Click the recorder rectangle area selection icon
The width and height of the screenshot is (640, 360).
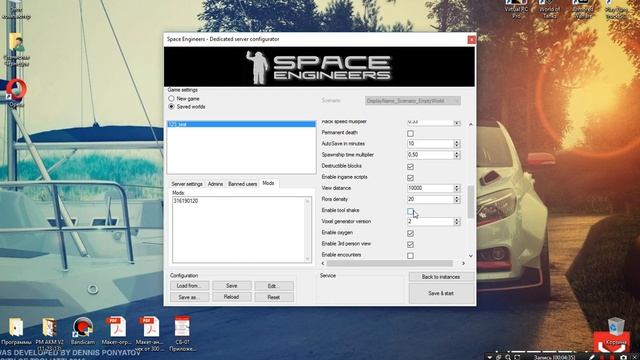pos(517,357)
